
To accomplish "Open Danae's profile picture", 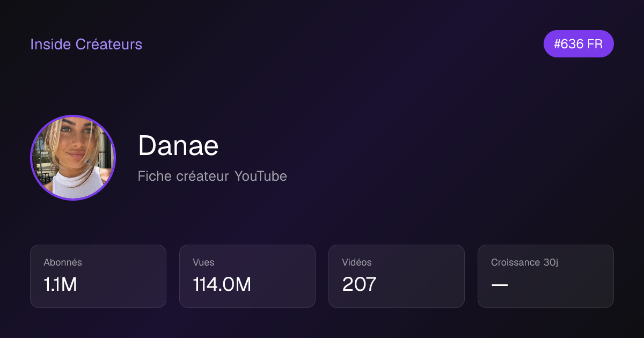I will pos(73,158).
